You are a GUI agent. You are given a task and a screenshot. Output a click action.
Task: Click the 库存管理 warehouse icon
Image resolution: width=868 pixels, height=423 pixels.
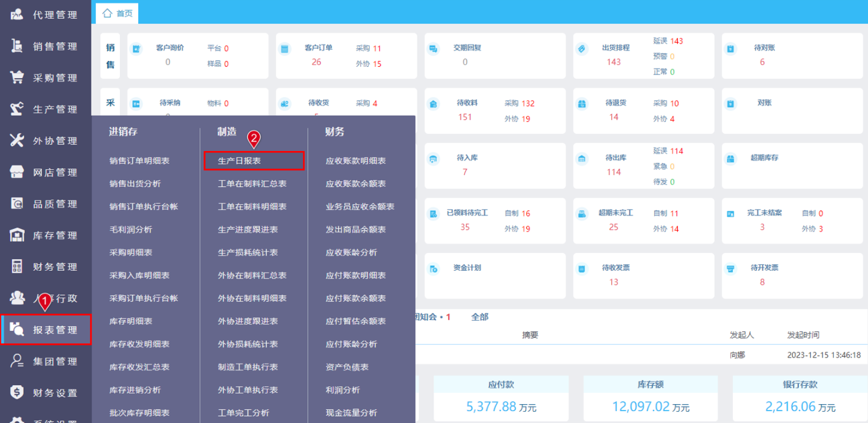[17, 235]
